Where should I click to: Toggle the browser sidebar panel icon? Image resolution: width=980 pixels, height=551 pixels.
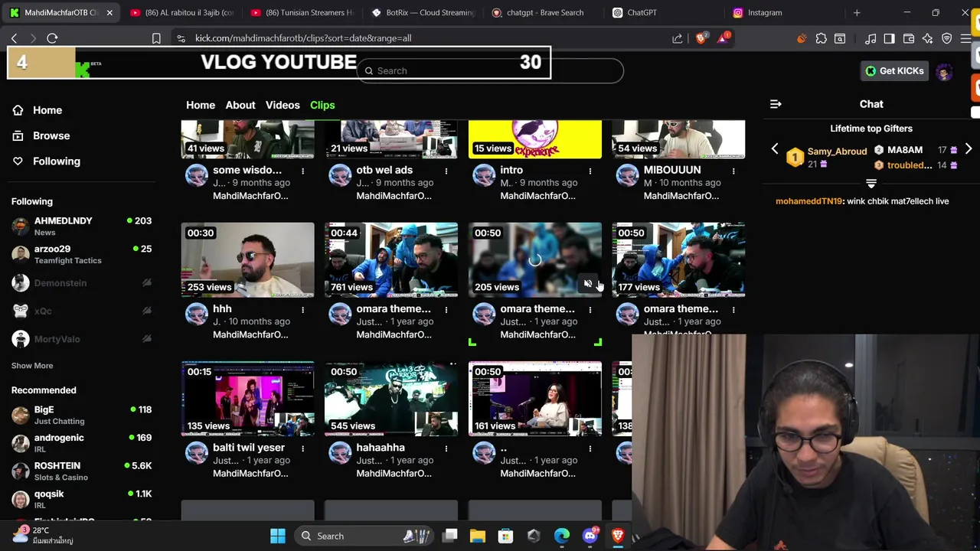pyautogui.click(x=889, y=38)
